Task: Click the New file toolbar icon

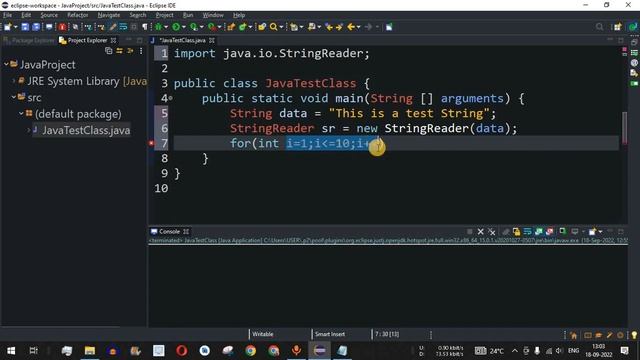Action: (x=8, y=27)
